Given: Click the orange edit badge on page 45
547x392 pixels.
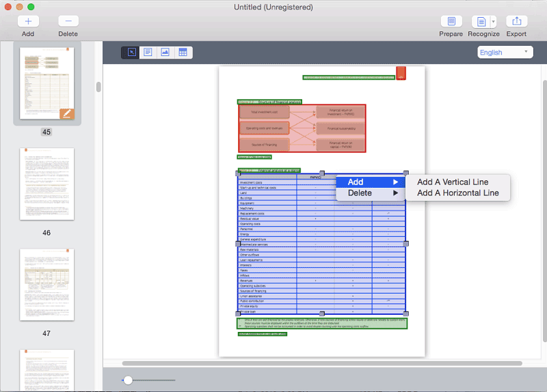Looking at the screenshot, I should tap(66, 114).
